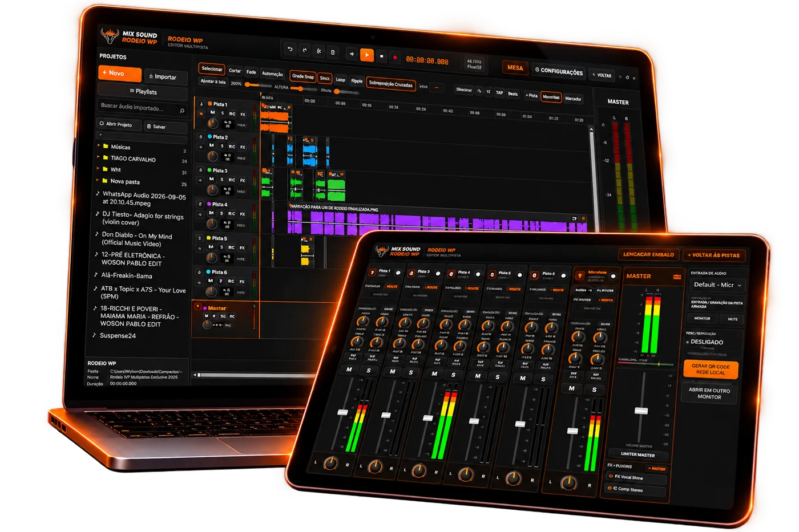Expand the Wht folder
Image resolution: width=799 pixels, height=532 pixels.
tap(98, 168)
